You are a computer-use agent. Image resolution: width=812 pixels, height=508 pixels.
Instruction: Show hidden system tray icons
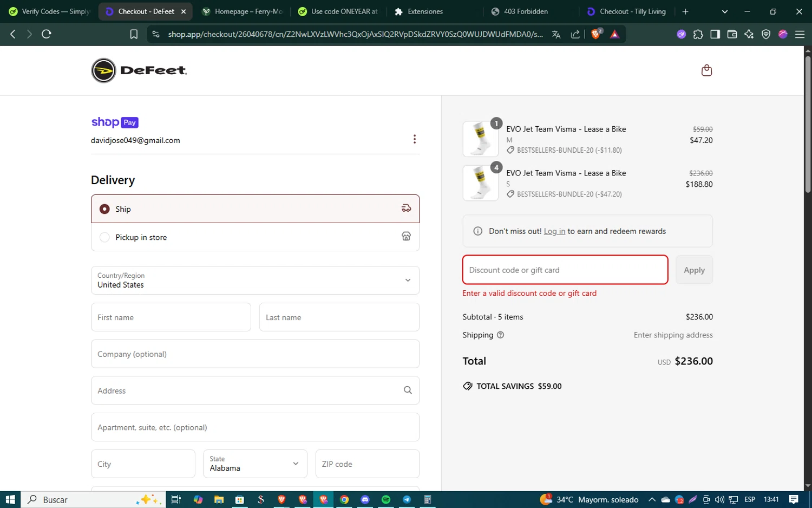[652, 499]
